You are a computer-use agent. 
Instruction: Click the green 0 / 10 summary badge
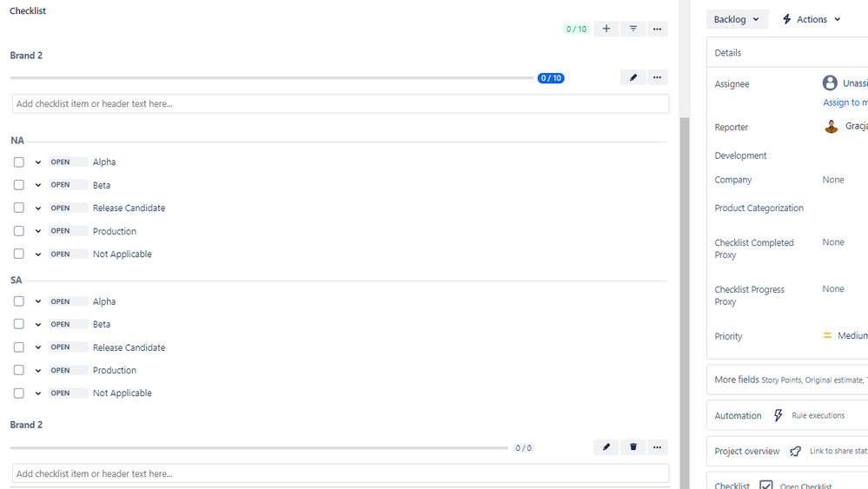point(576,29)
